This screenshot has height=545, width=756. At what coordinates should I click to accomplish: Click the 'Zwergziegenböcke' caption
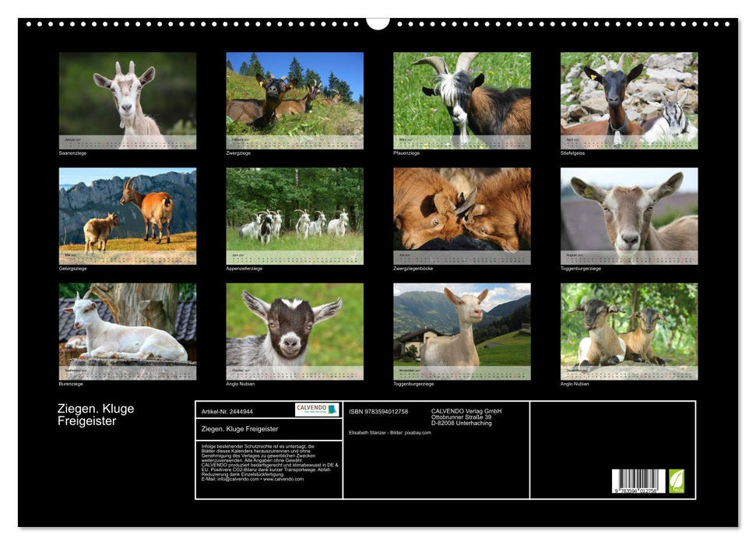click(413, 268)
